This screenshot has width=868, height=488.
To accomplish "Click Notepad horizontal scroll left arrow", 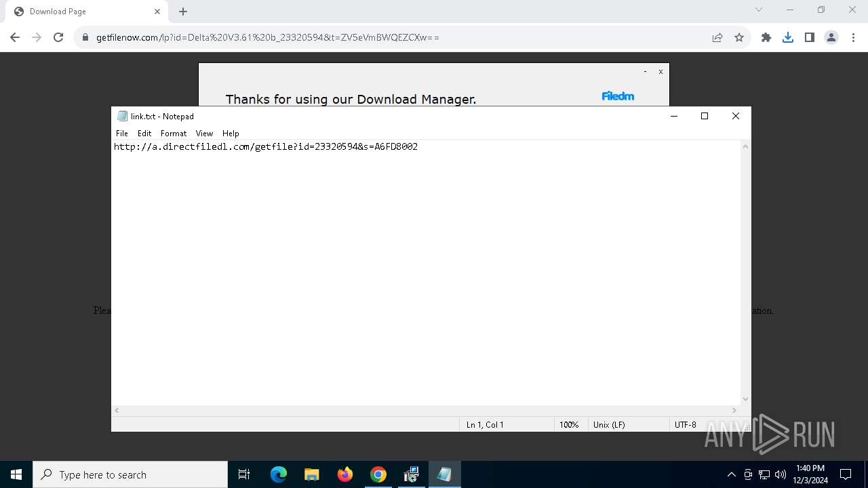I will (117, 410).
